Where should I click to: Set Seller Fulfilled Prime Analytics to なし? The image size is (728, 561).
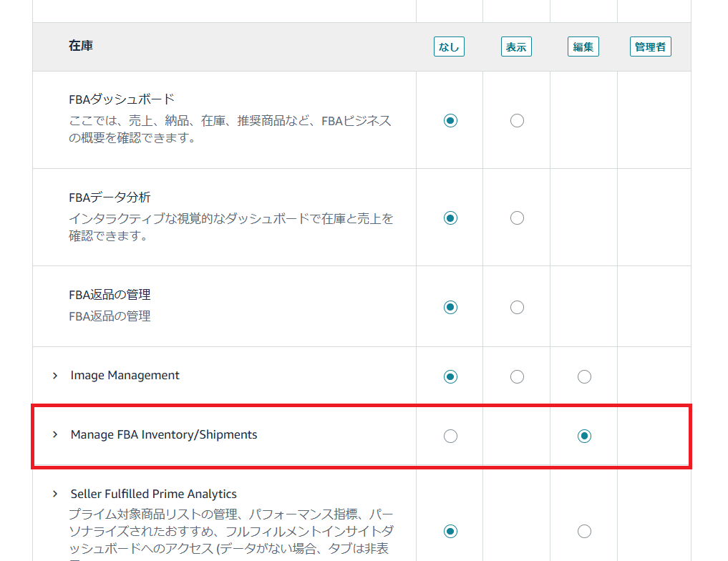pos(450,531)
